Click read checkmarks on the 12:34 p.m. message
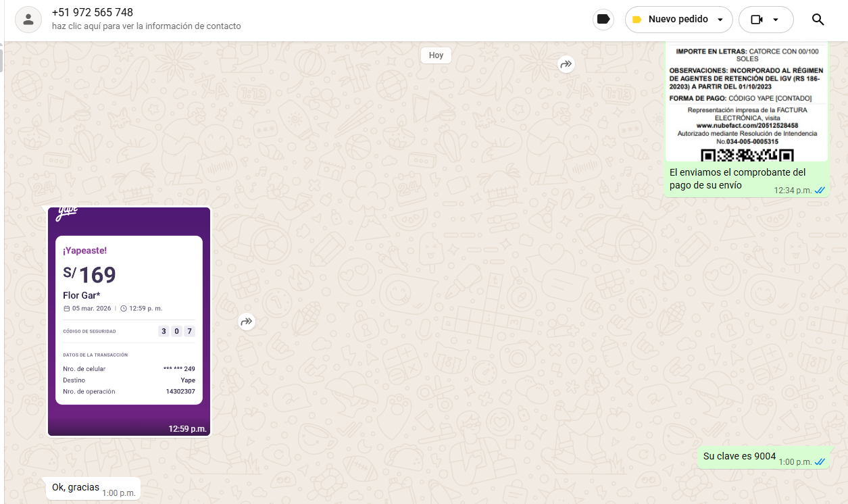This screenshot has width=848, height=504. (x=820, y=191)
